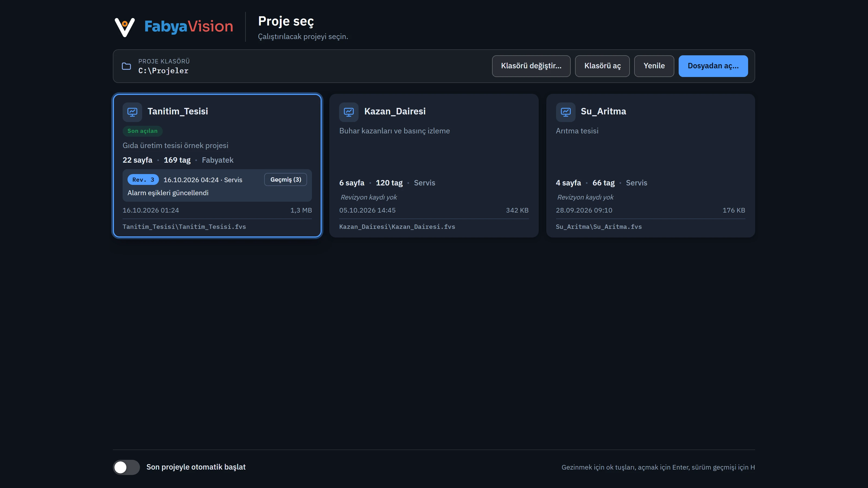Click the file path 'Kazan_Dairesi\Kazan_Dairesi.fvs'
Viewport: 868px width, 488px height.
[397, 227]
